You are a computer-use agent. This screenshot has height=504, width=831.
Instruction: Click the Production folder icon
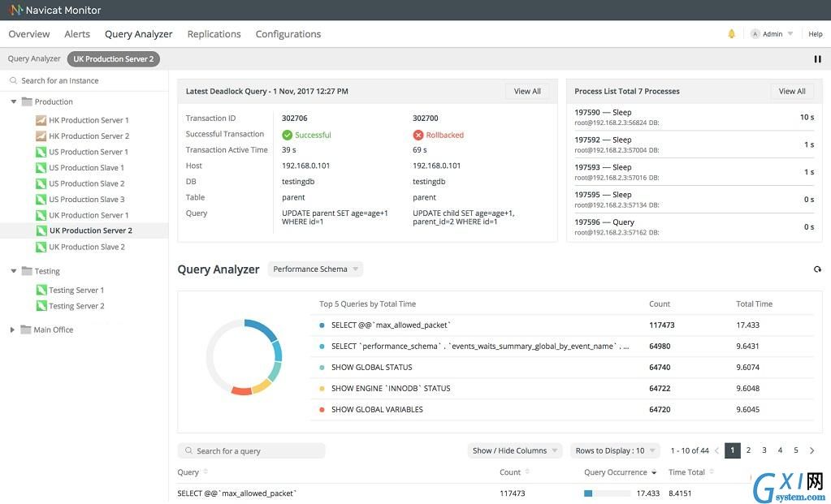click(x=27, y=101)
